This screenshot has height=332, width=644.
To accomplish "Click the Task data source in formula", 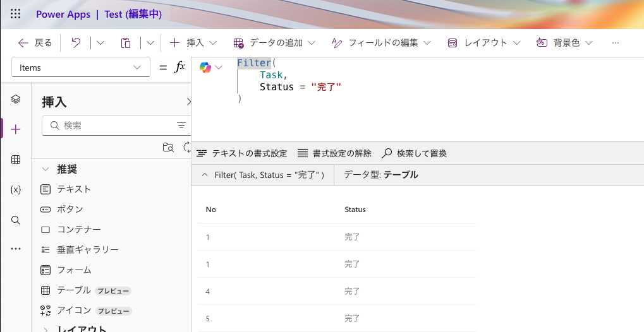I will pos(271,75).
